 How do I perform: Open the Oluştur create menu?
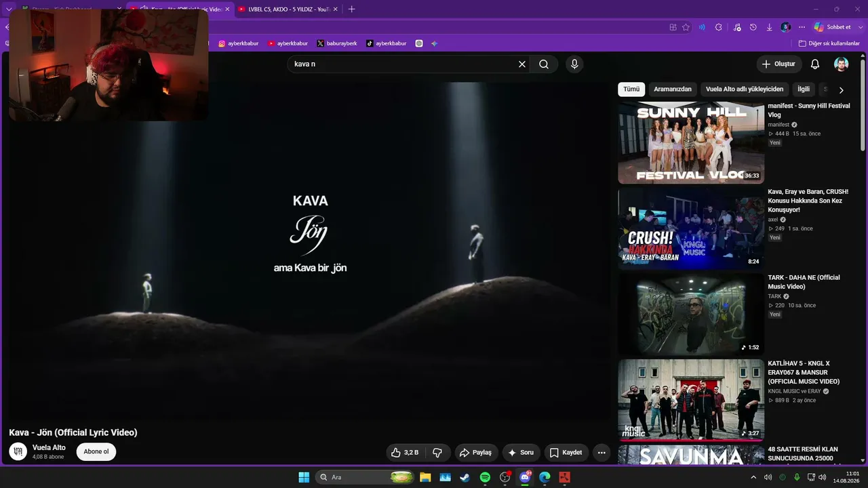pos(779,64)
